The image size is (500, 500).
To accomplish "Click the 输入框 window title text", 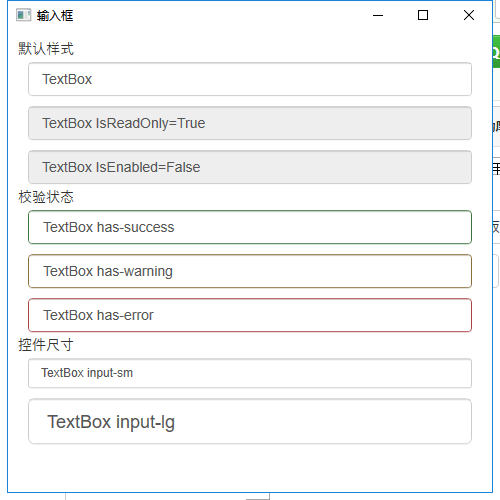I will 55,15.
